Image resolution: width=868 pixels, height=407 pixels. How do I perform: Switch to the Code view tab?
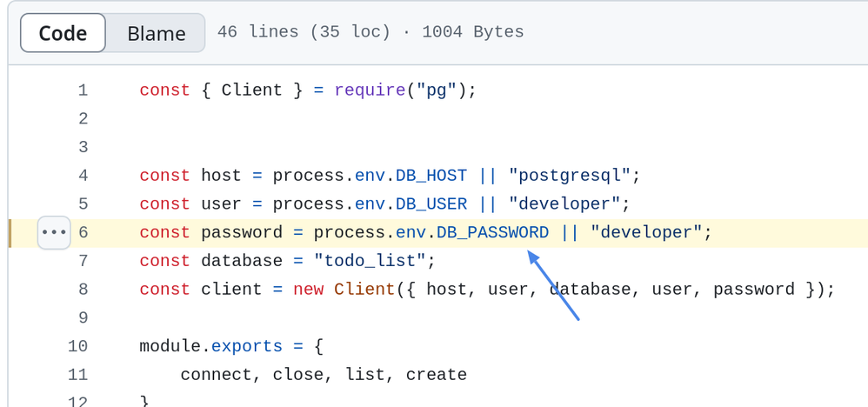(63, 34)
